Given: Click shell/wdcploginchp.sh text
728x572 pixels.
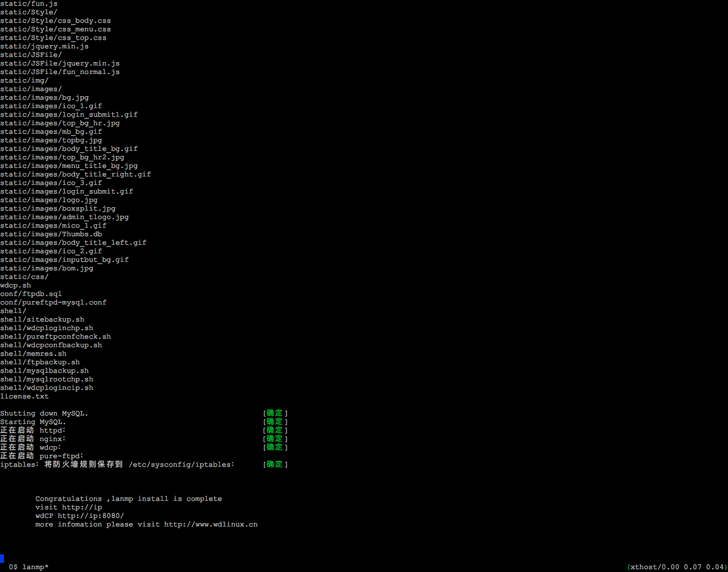Looking at the screenshot, I should pos(47,328).
